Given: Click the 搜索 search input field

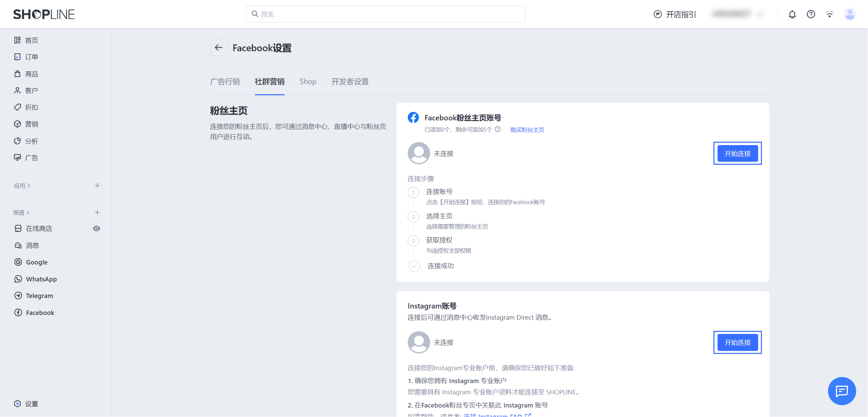Looking at the screenshot, I should pyautogui.click(x=386, y=14).
